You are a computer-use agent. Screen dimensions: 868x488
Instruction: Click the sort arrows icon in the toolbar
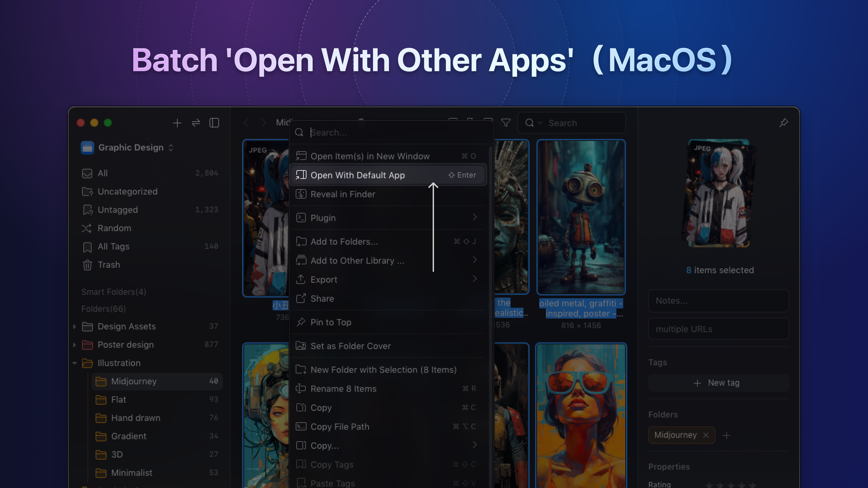click(x=196, y=123)
